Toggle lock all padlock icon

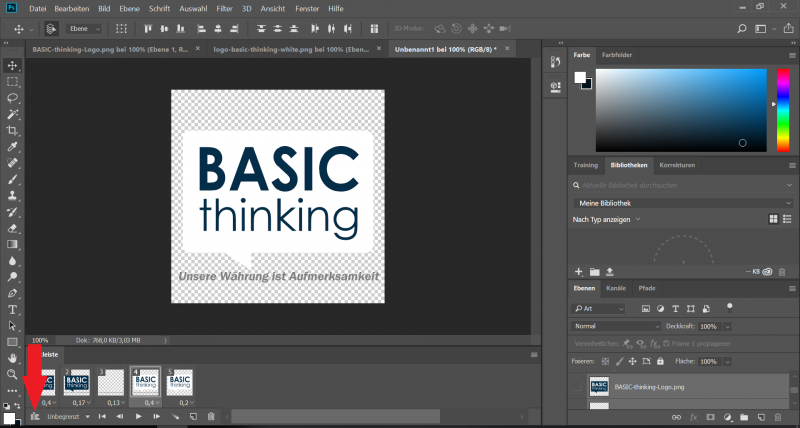pos(660,361)
